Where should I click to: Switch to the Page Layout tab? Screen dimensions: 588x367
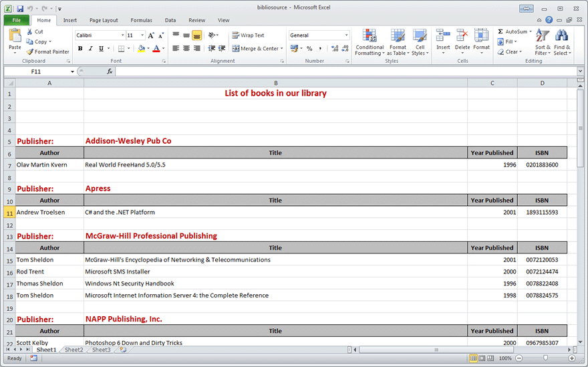point(104,20)
